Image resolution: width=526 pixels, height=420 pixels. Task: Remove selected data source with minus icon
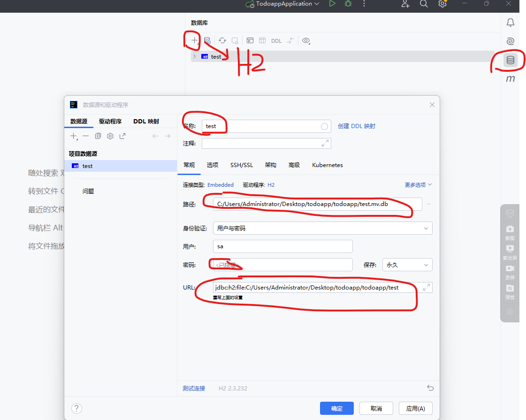point(86,136)
